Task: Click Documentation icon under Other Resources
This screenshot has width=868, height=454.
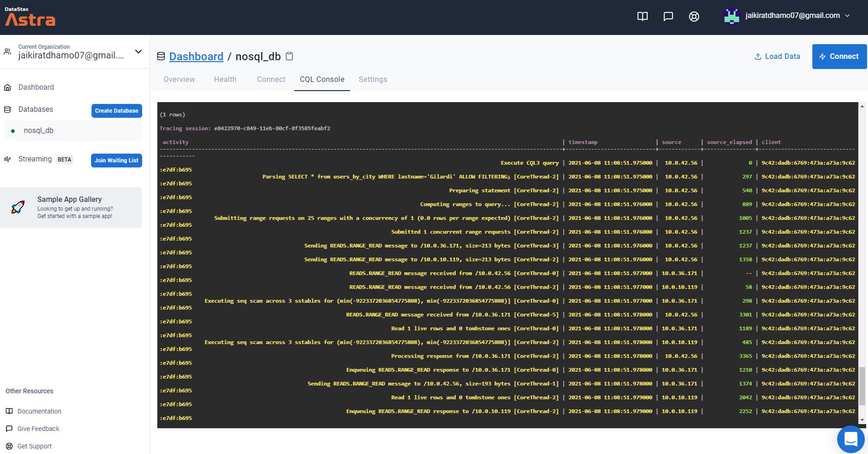Action: point(9,411)
